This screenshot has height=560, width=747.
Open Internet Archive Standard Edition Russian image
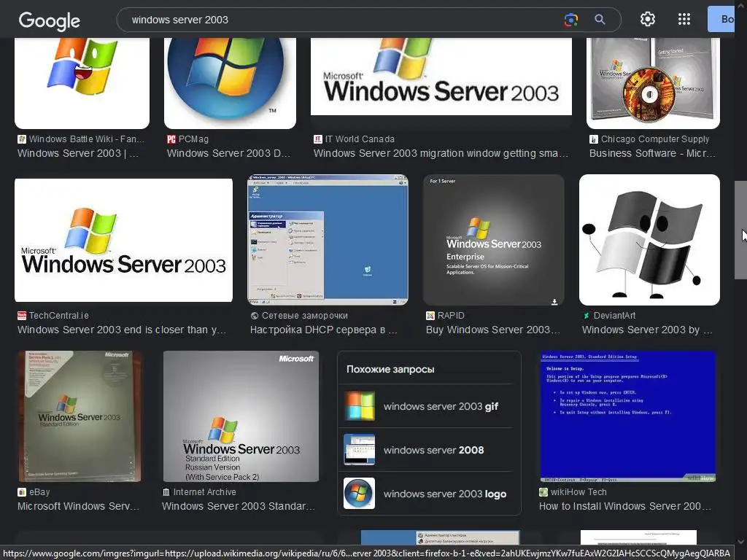pyautogui.click(x=241, y=416)
